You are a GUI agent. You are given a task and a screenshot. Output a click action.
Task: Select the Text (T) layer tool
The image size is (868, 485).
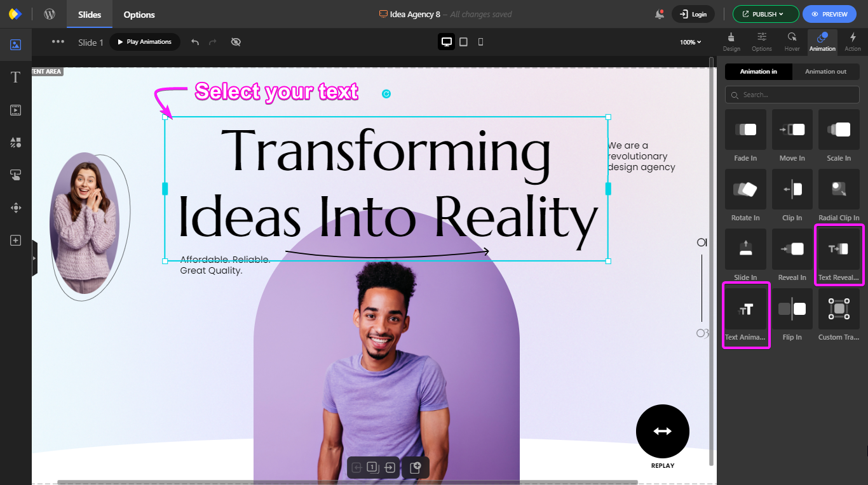(15, 77)
